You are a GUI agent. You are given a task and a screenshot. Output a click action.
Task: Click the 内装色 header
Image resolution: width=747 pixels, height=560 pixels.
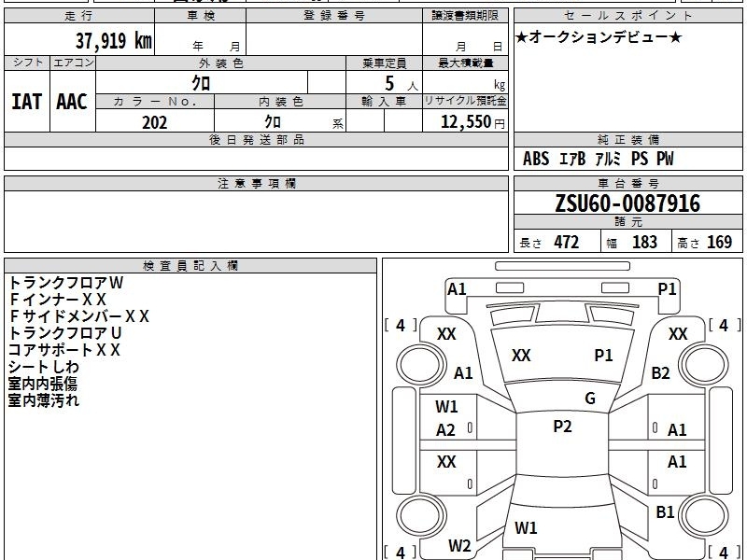[x=280, y=102]
